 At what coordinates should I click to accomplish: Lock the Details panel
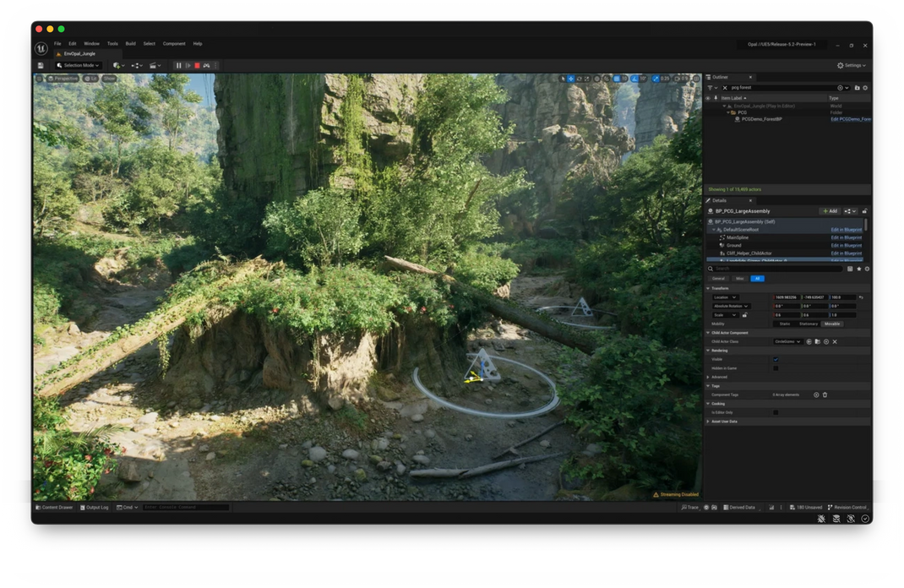tap(864, 211)
